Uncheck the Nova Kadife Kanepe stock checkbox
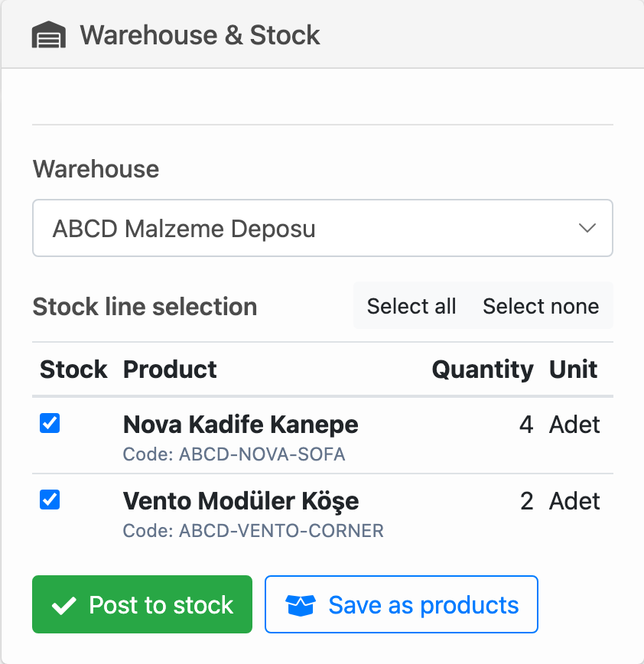Screen dimensions: 644x664 [x=50, y=423]
